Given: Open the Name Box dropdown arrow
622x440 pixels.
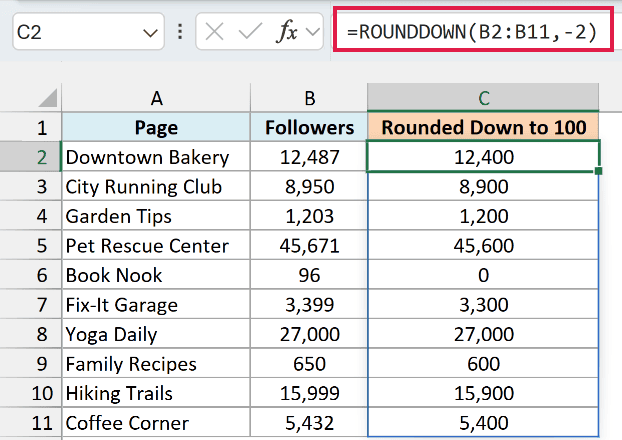Looking at the screenshot, I should 150,33.
